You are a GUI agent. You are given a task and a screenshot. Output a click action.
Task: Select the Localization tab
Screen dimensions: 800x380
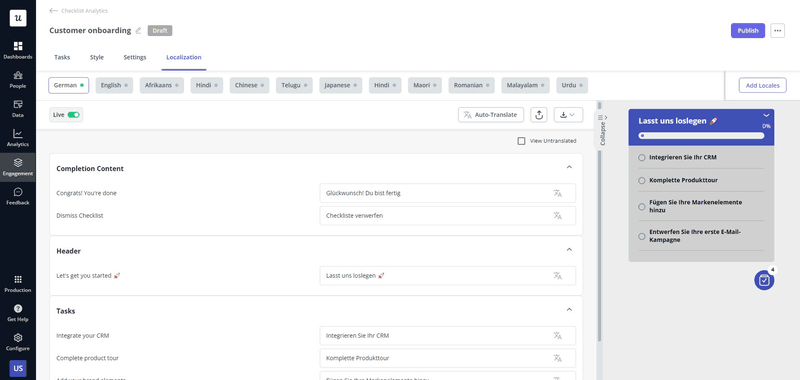pyautogui.click(x=184, y=58)
